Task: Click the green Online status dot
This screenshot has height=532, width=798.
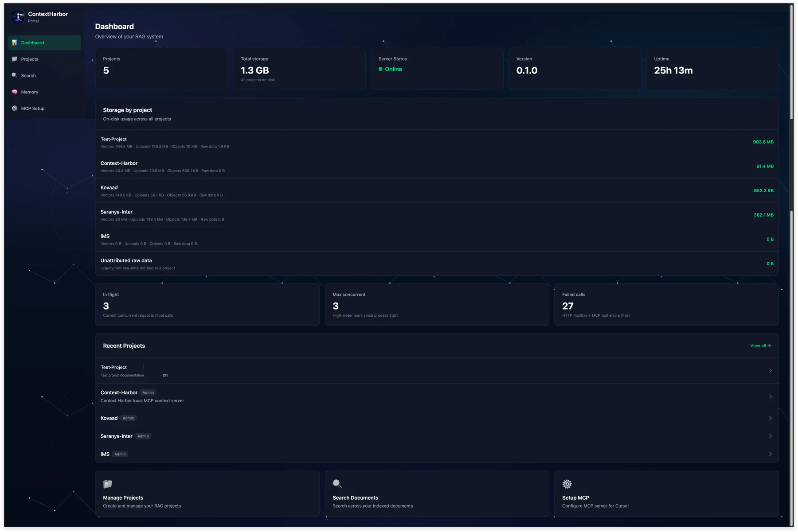Action: tap(380, 69)
